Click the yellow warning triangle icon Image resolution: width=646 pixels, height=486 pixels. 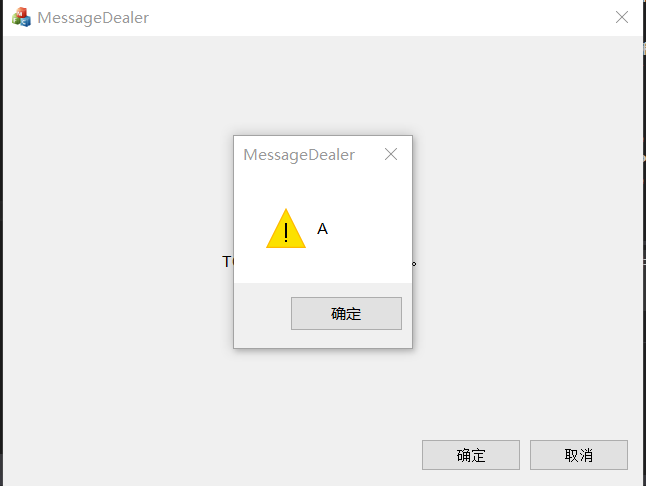click(x=286, y=229)
